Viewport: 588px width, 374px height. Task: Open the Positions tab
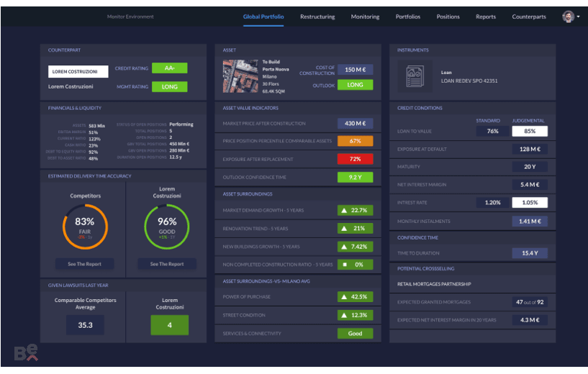pyautogui.click(x=448, y=17)
